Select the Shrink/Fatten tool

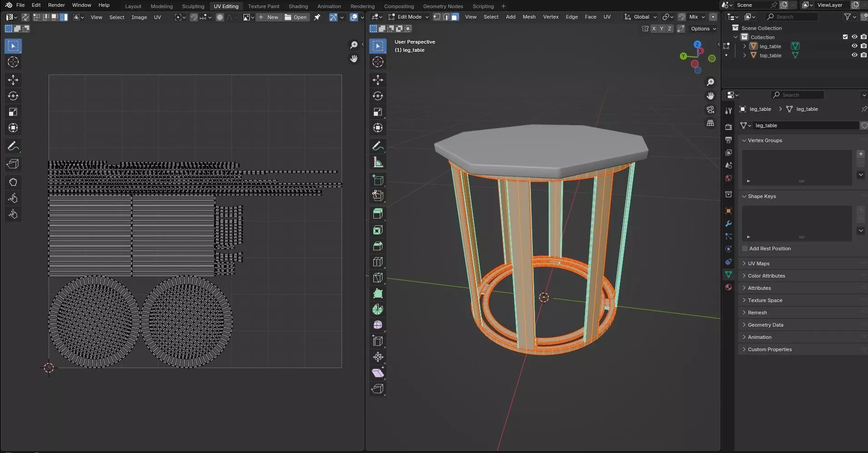(378, 357)
